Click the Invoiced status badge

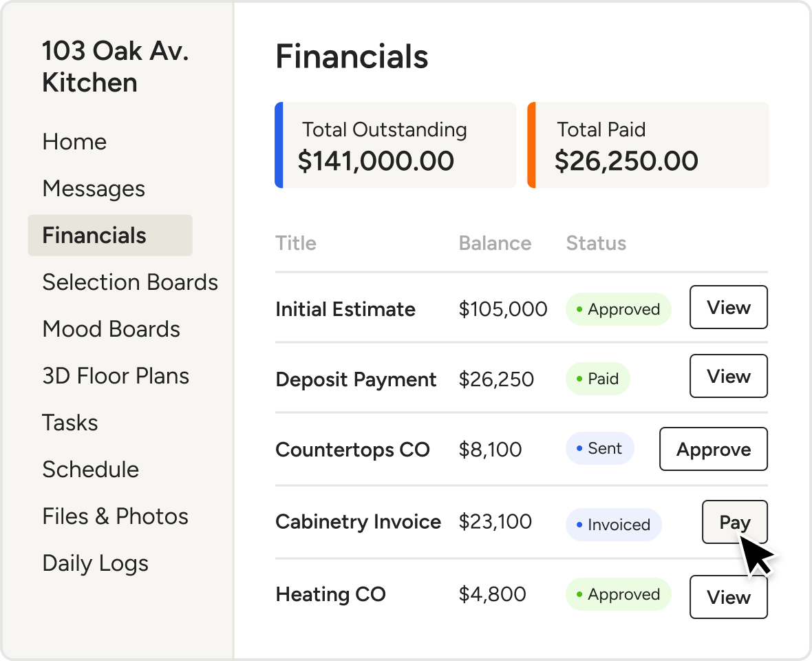(613, 525)
